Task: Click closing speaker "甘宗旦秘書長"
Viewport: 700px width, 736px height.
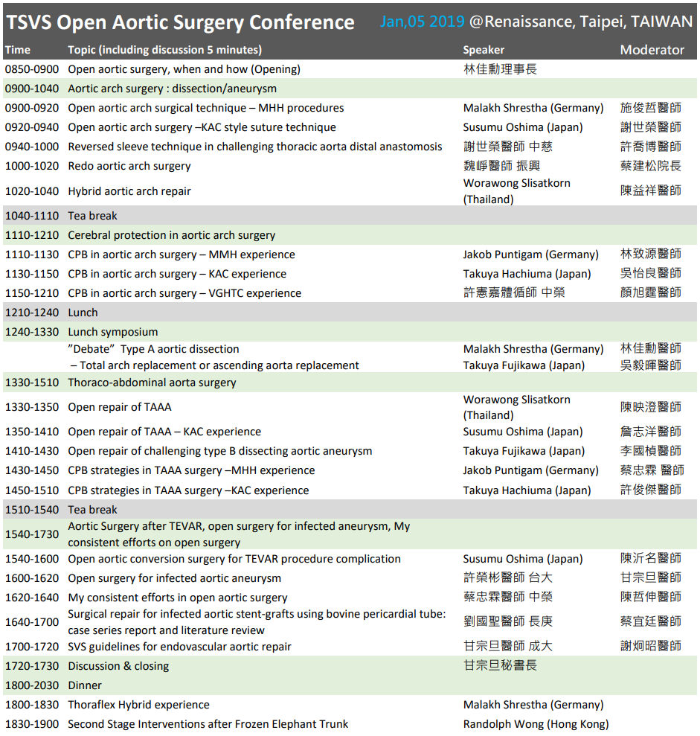Action: pyautogui.click(x=500, y=665)
